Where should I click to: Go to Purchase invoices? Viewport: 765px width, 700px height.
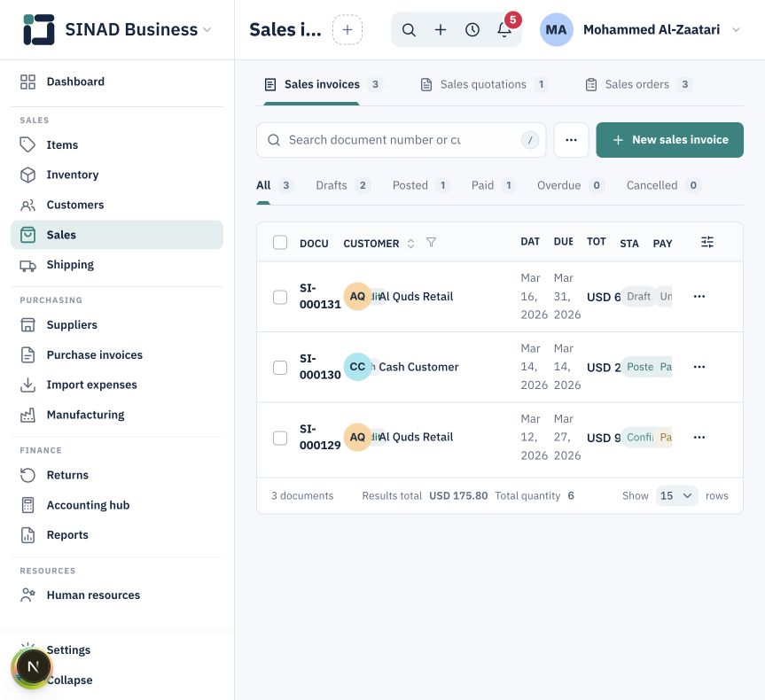[117, 354]
